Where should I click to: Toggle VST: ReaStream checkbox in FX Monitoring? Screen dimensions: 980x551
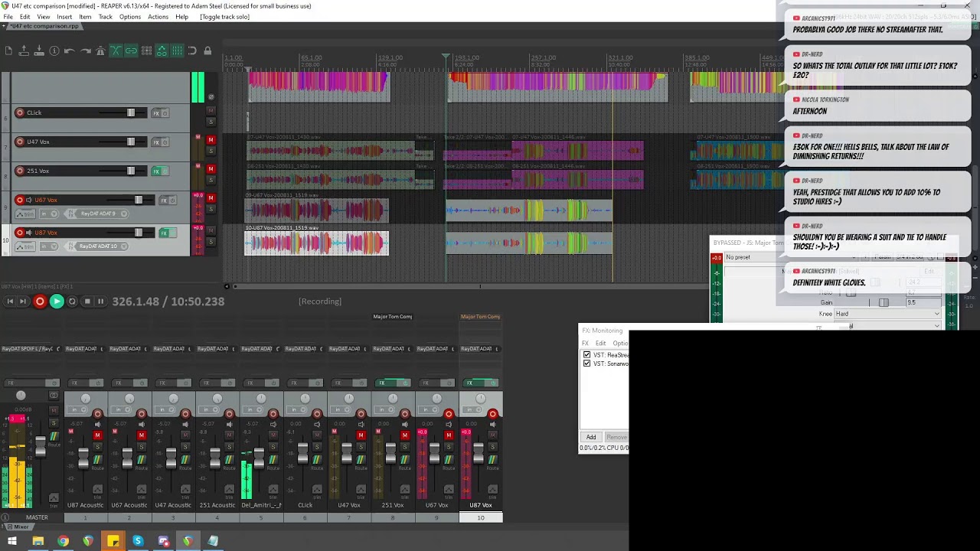(587, 355)
